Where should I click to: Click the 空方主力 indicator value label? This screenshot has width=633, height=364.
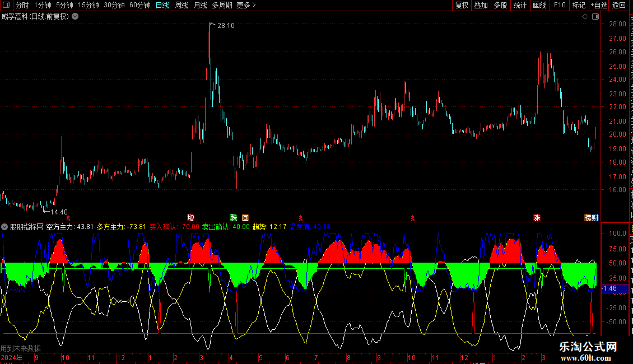point(70,227)
